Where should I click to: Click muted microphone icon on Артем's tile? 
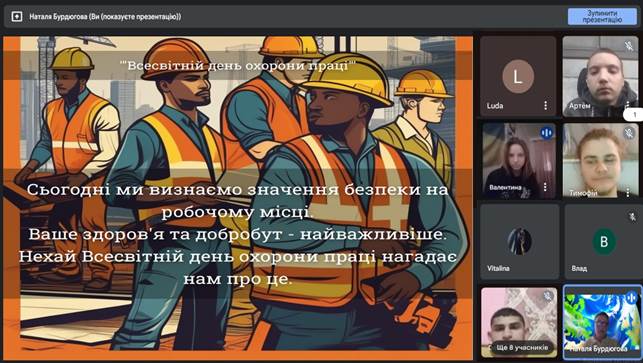629,46
